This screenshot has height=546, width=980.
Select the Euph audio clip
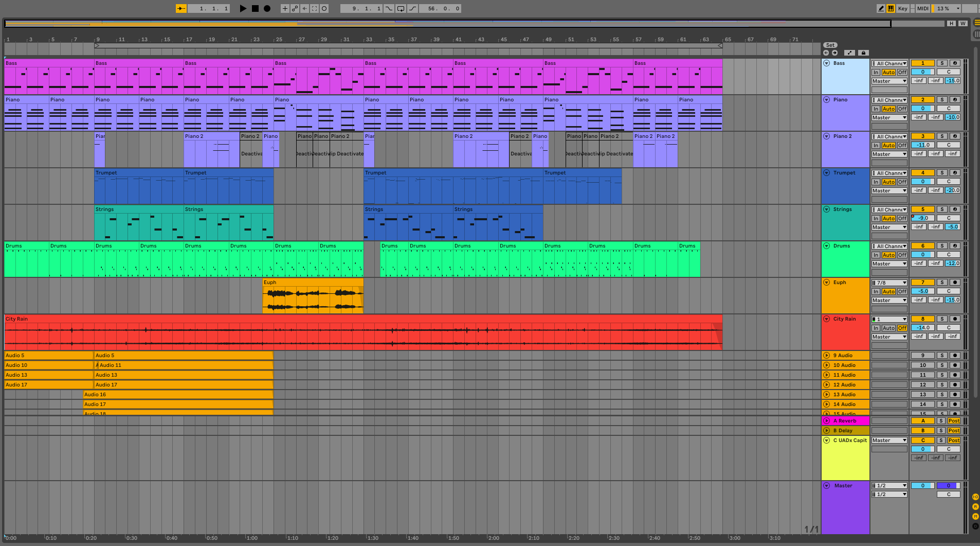[x=313, y=296]
